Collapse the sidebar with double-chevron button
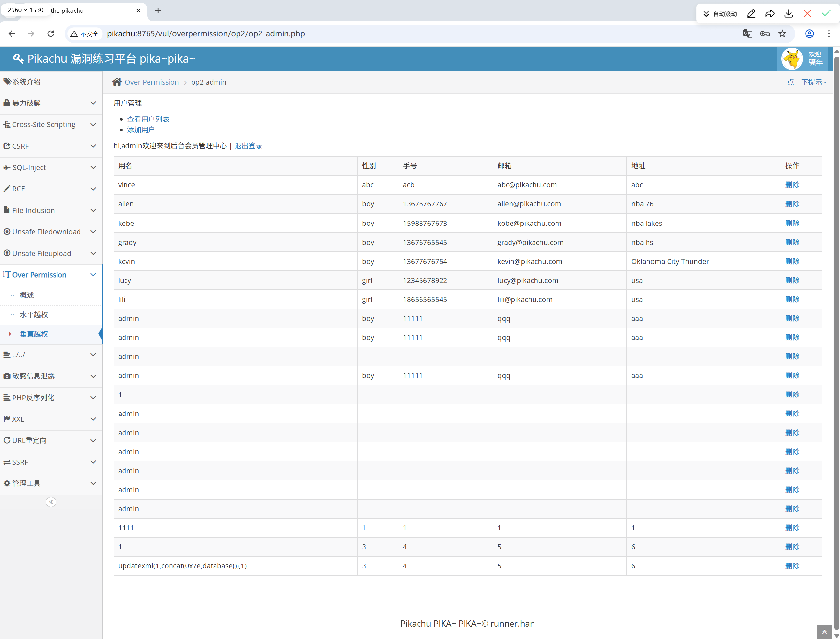 tap(51, 502)
